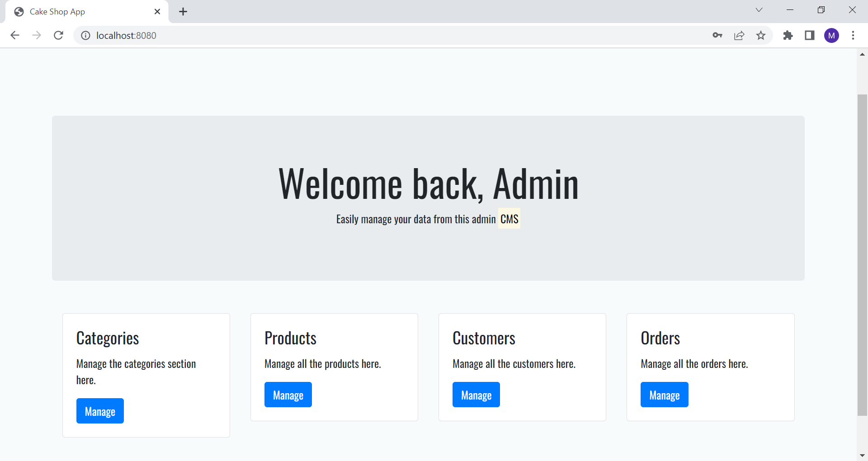Click the share icon in the toolbar

coord(739,35)
